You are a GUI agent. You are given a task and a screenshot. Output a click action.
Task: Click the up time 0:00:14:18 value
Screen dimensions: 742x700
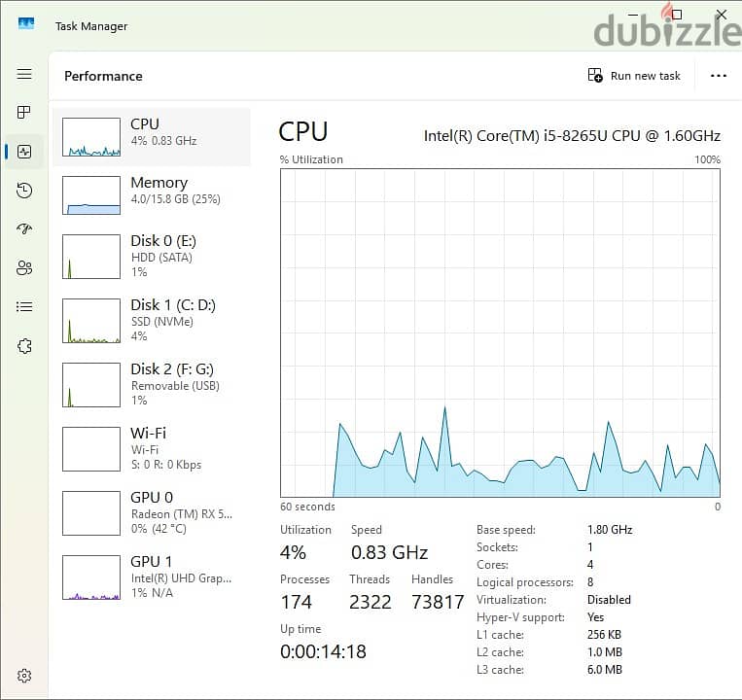tap(323, 651)
